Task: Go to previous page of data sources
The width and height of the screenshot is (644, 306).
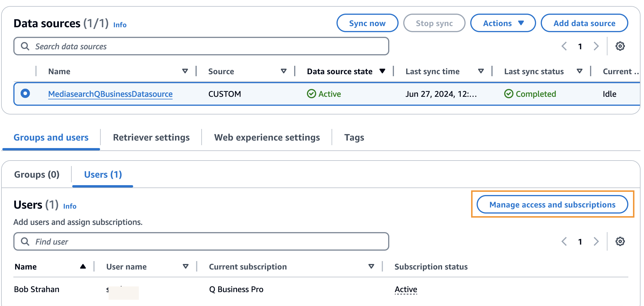Action: [x=564, y=46]
